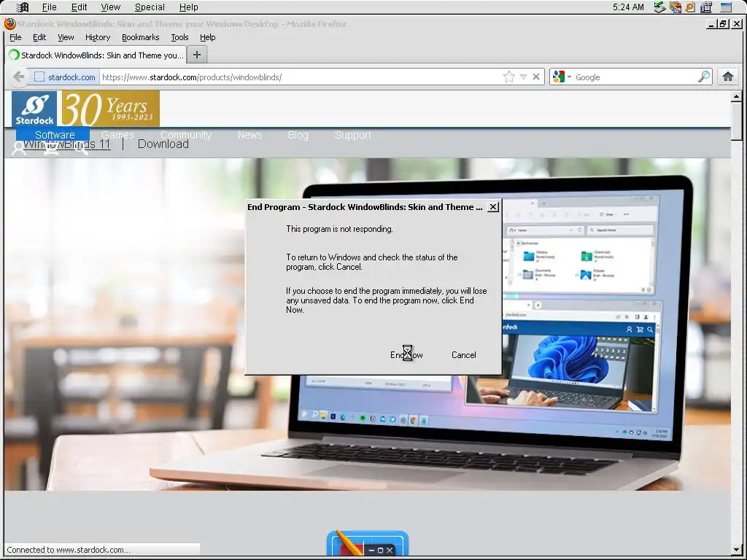The image size is (747, 560).
Task: Click the page scrollbar down arrow
Action: pos(736,550)
